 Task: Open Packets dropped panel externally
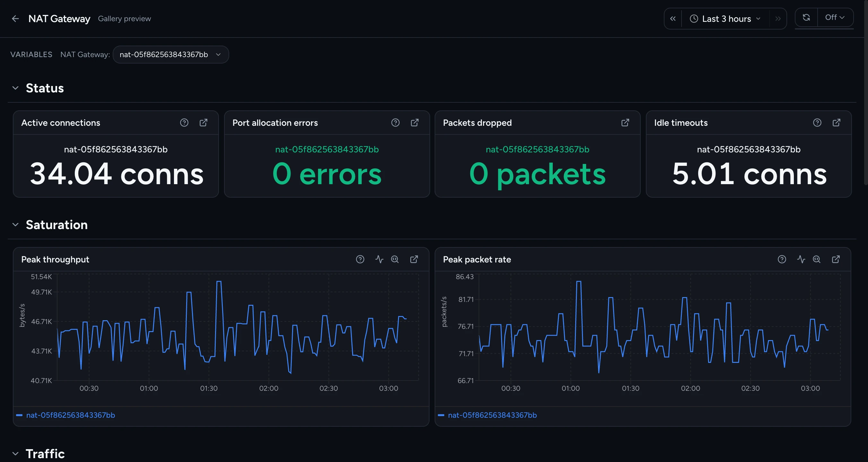click(625, 123)
